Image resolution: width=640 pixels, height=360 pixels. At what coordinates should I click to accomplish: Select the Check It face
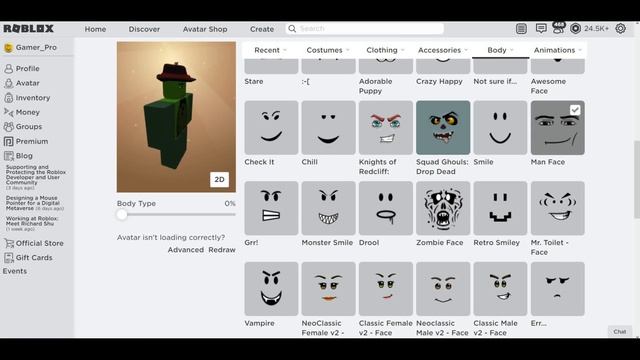click(271, 128)
